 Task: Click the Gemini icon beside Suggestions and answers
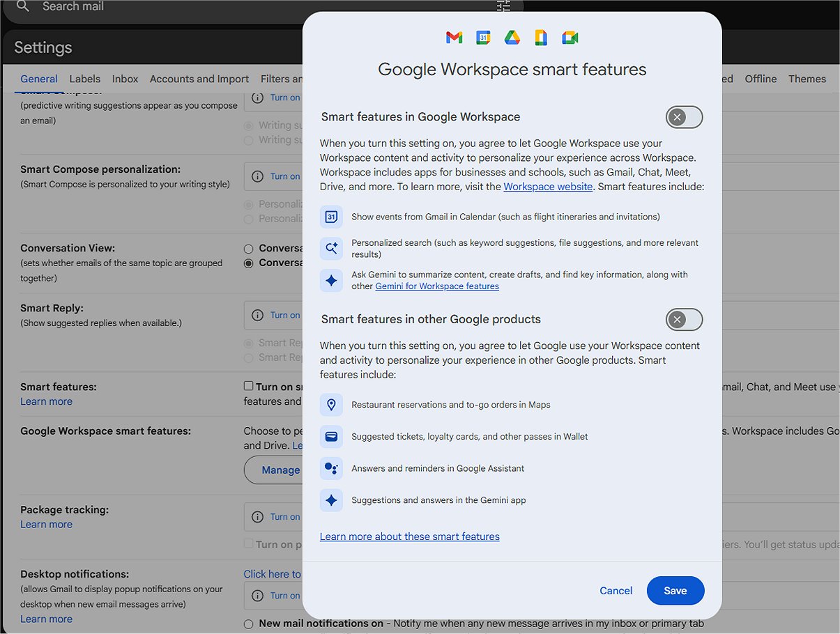[x=331, y=500]
